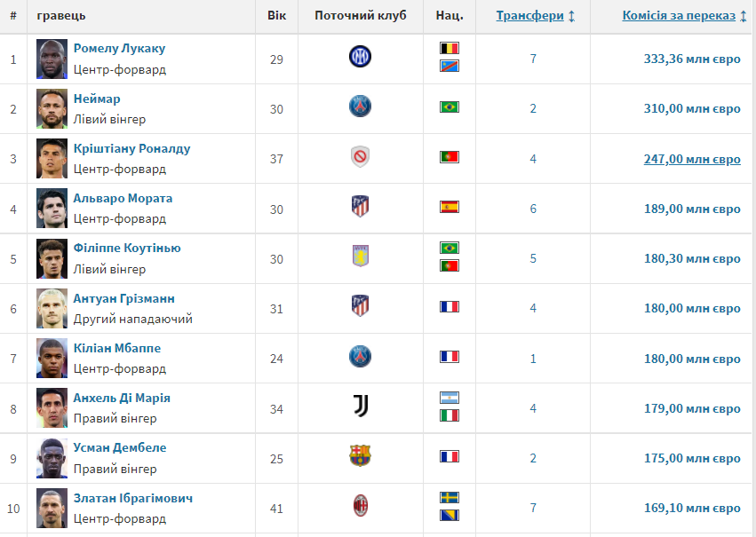Click PSG club logo in Neymar's row
The height and width of the screenshot is (537, 756).
pyautogui.click(x=360, y=107)
